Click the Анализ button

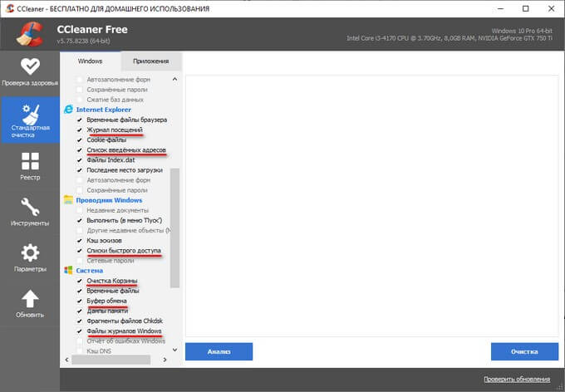click(x=219, y=351)
